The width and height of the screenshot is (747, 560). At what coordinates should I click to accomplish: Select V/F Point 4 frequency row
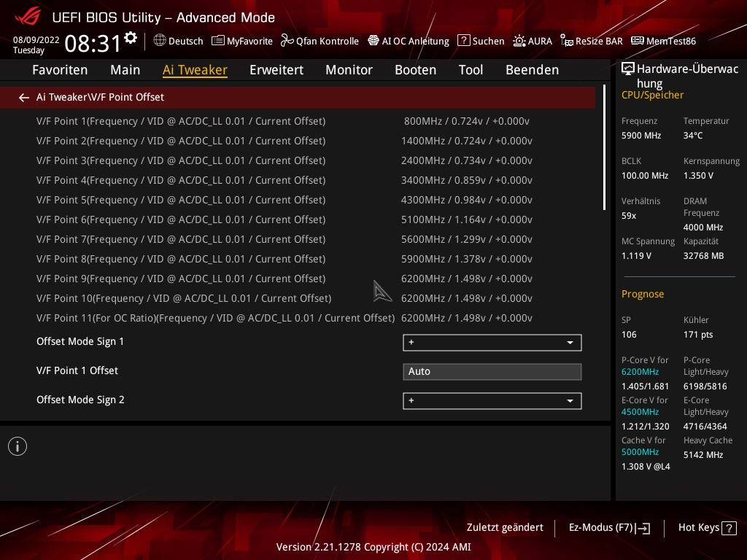[x=298, y=180]
